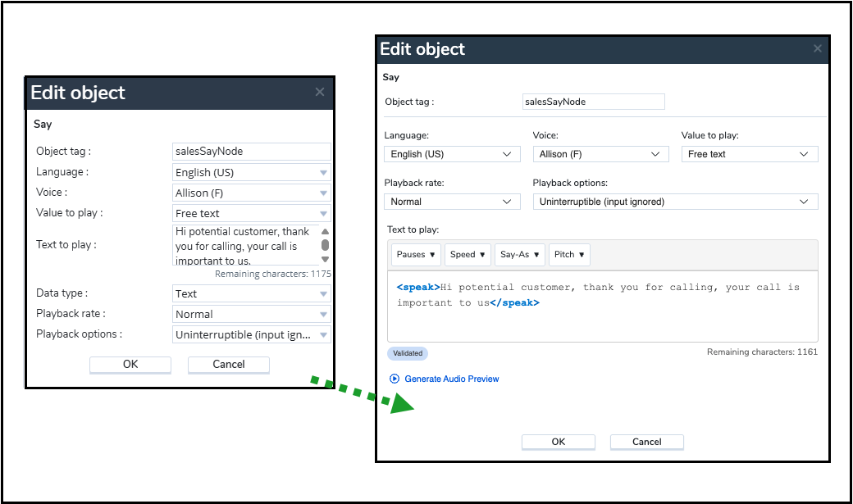Close the right Edit object dialog

(818, 49)
